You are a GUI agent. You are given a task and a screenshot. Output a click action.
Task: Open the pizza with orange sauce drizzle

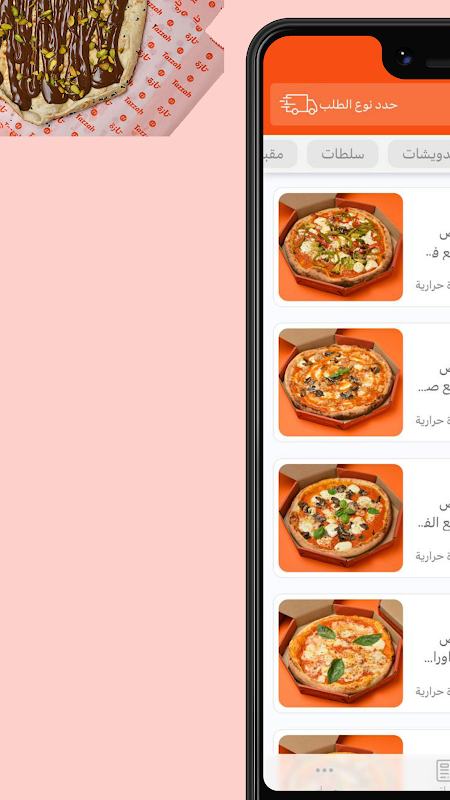340,382
